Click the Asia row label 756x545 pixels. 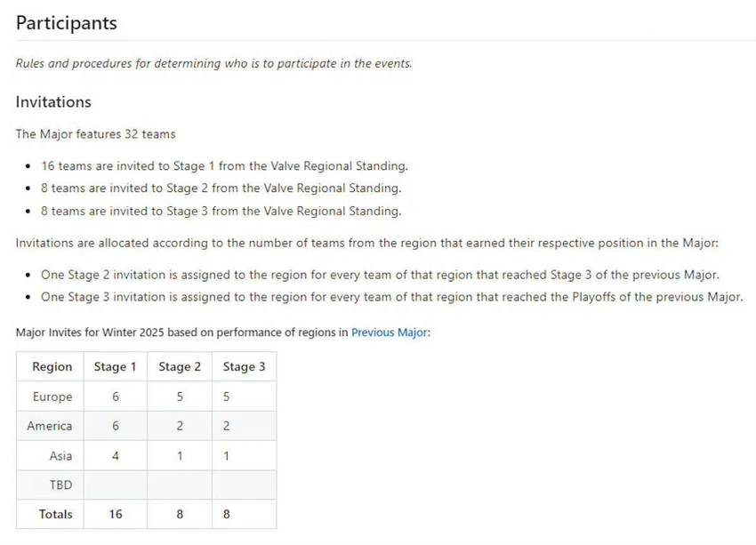(x=60, y=456)
